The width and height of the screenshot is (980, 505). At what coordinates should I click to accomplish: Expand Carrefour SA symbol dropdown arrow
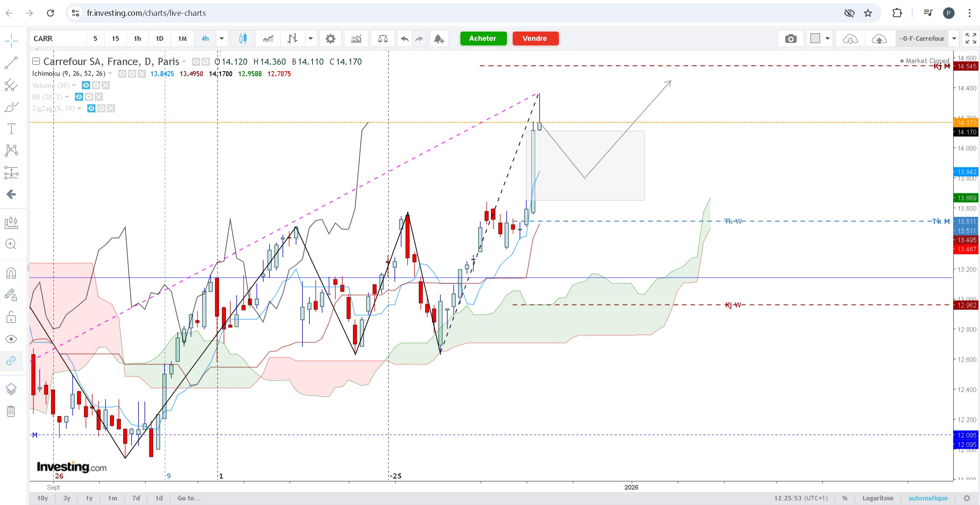tap(184, 62)
